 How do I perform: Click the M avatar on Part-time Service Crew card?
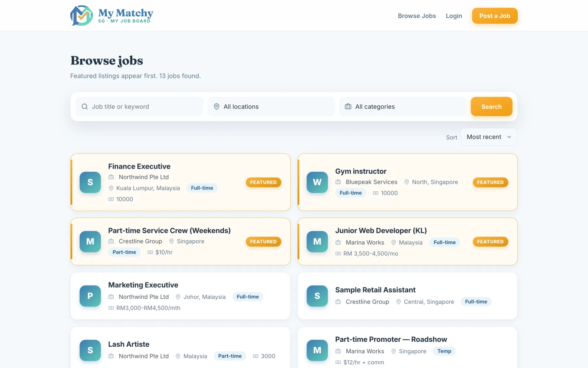pyautogui.click(x=90, y=241)
